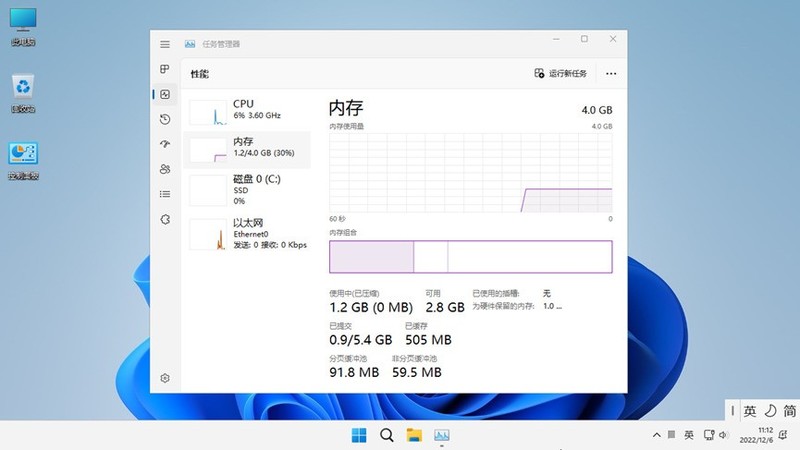This screenshot has height=450, width=800.
Task: Open the Task Manager hamburger navigation menu
Action: click(165, 44)
